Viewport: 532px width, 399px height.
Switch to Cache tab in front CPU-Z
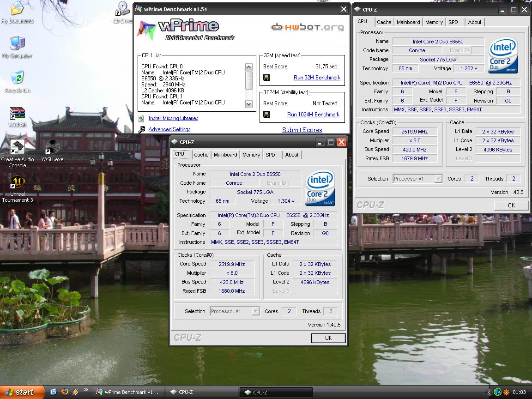click(201, 155)
